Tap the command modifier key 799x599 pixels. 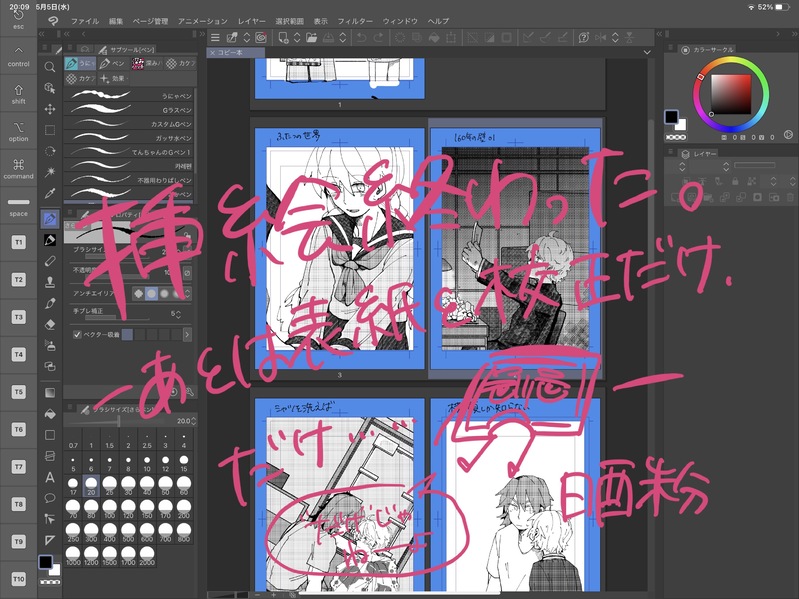(18, 170)
